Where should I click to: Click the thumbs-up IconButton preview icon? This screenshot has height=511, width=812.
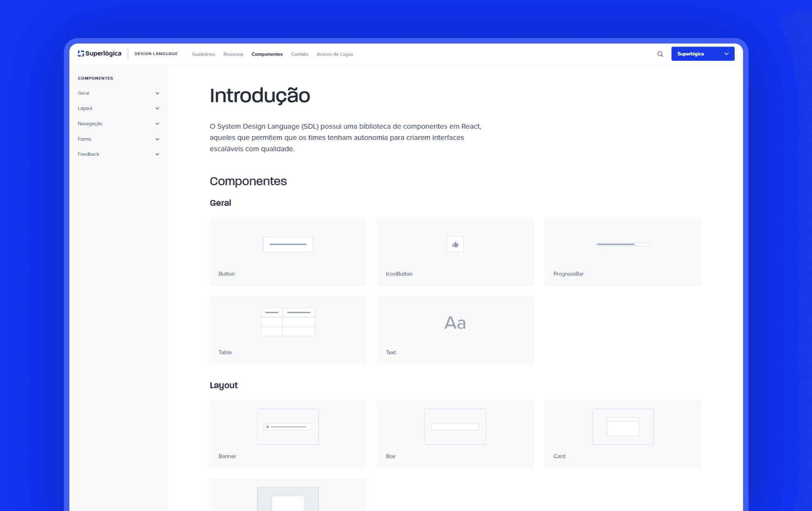(455, 244)
